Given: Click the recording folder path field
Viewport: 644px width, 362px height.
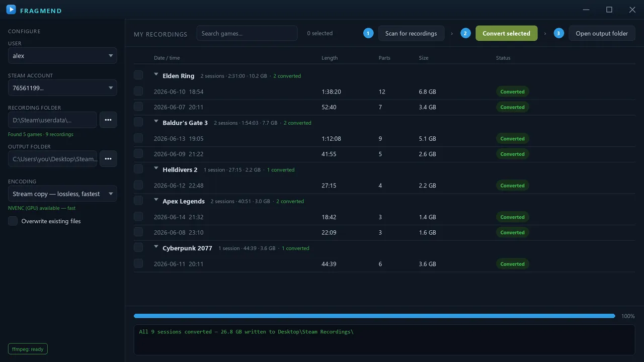Looking at the screenshot, I should 52,120.
